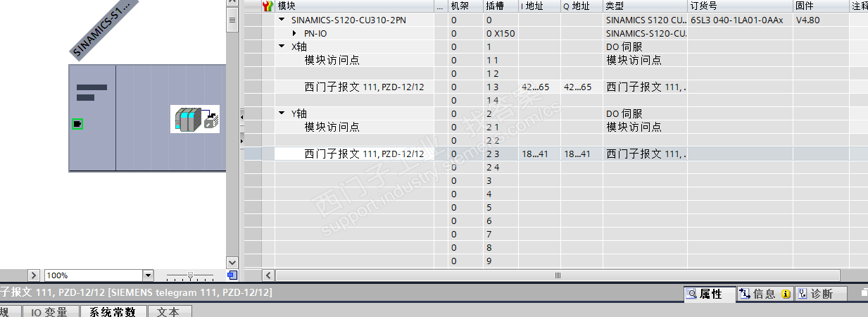
Task: Select 西门子报文 111 row under X轴
Action: click(x=555, y=87)
